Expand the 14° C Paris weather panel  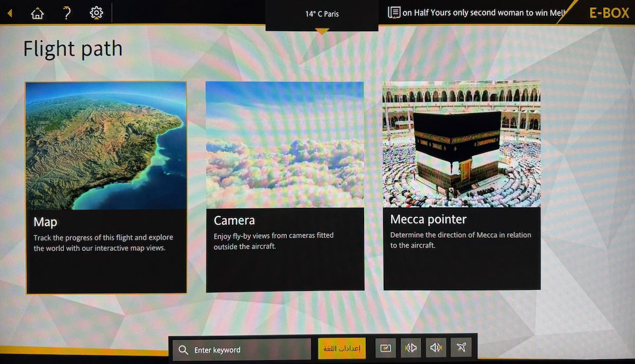point(322,14)
